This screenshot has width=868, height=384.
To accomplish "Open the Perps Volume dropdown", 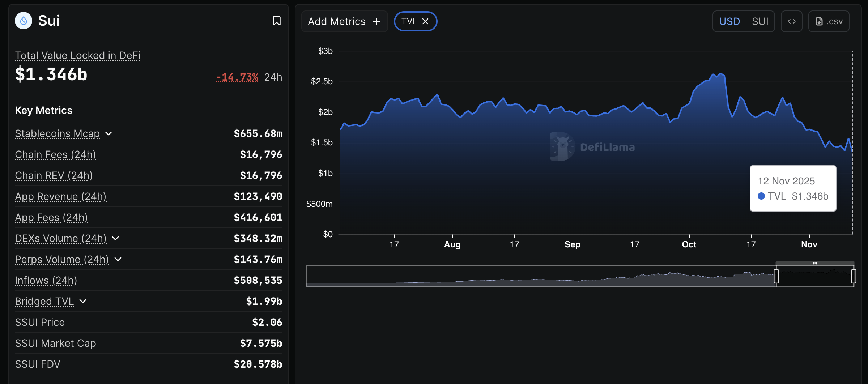I will click(x=118, y=260).
